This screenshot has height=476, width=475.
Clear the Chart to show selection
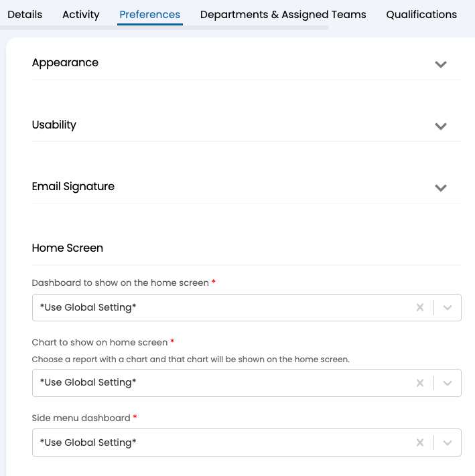pyautogui.click(x=420, y=383)
